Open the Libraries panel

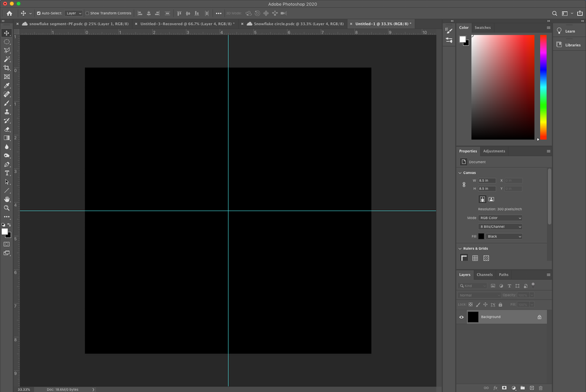[568, 45]
